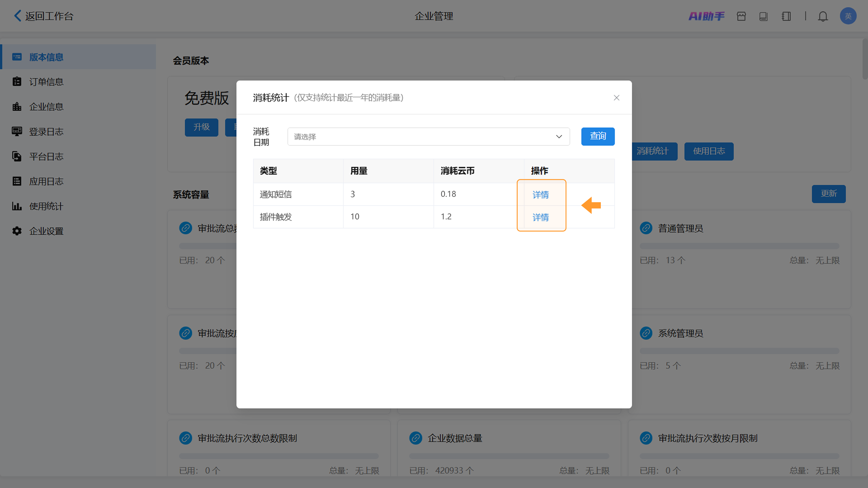Click the 企业信息 building icon
Screen dimensions: 868x488
coord(17,107)
